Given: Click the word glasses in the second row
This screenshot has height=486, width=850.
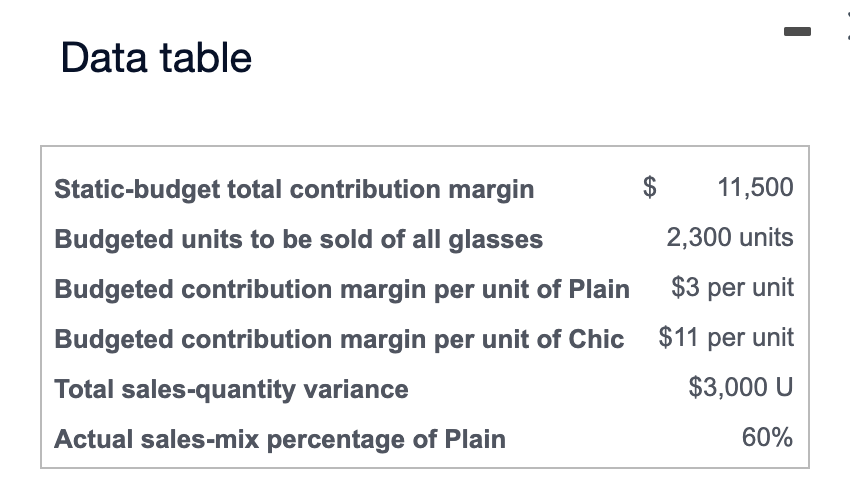Looking at the screenshot, I should [495, 240].
